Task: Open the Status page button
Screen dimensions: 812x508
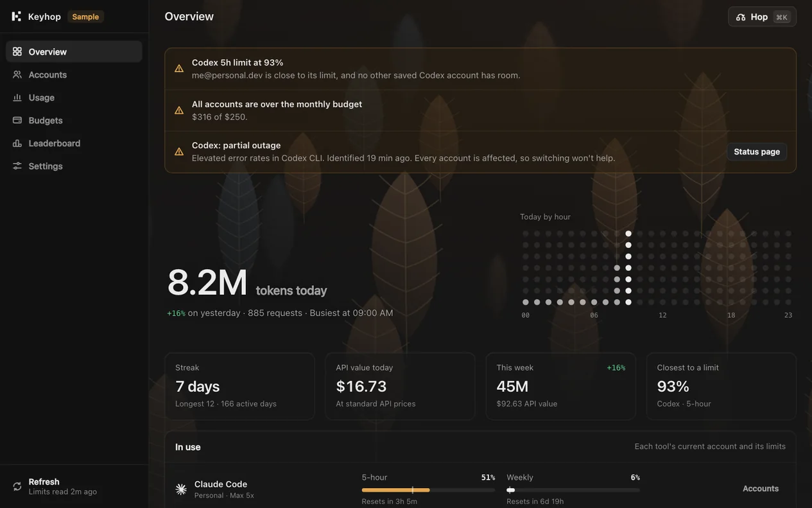Action: point(757,152)
